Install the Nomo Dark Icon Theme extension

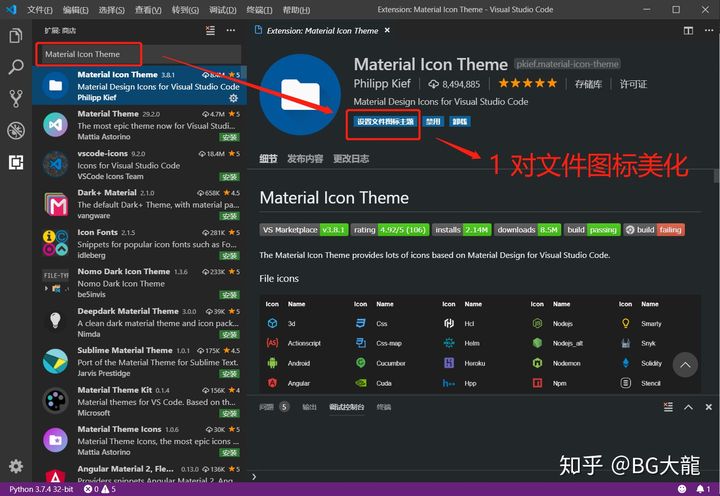[x=229, y=295]
